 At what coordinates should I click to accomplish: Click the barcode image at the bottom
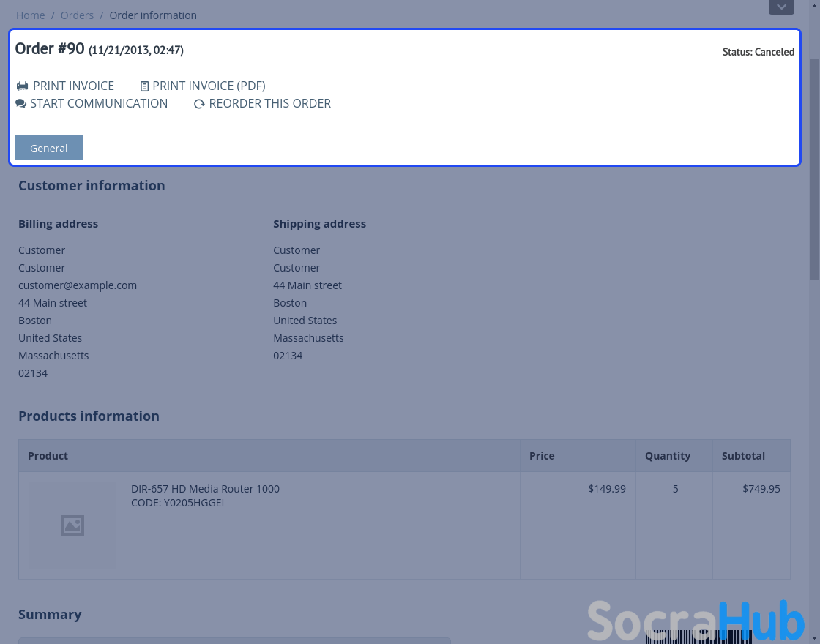coord(677,637)
